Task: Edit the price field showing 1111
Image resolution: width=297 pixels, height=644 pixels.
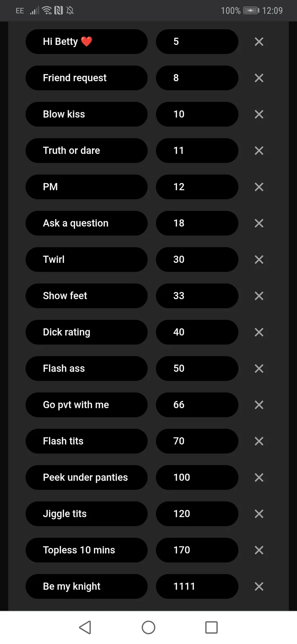Action: pos(197,586)
